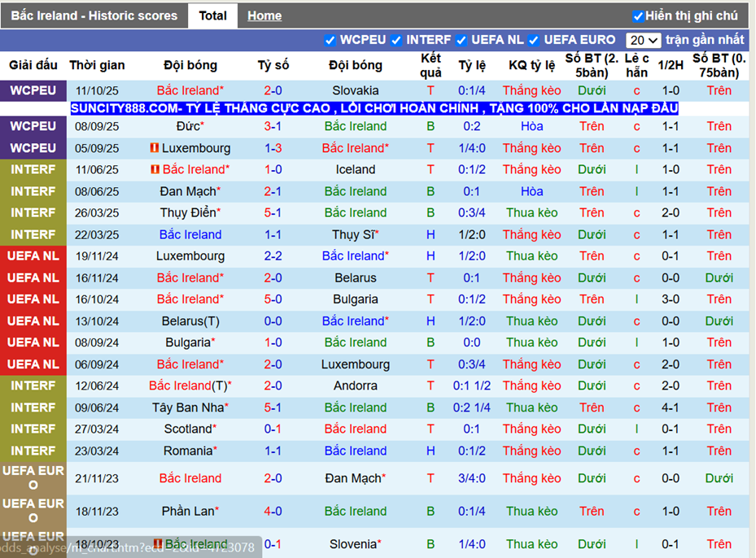Click the KQ tỷ lệ column header
This screenshot has width=756, height=558.
[531, 65]
